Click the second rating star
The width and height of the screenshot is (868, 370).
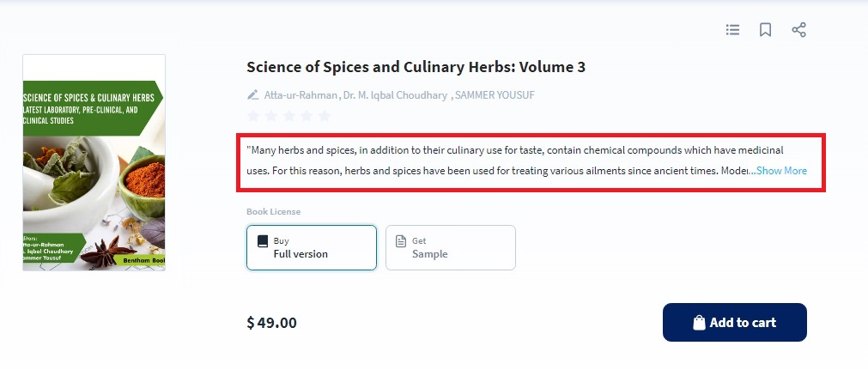270,116
